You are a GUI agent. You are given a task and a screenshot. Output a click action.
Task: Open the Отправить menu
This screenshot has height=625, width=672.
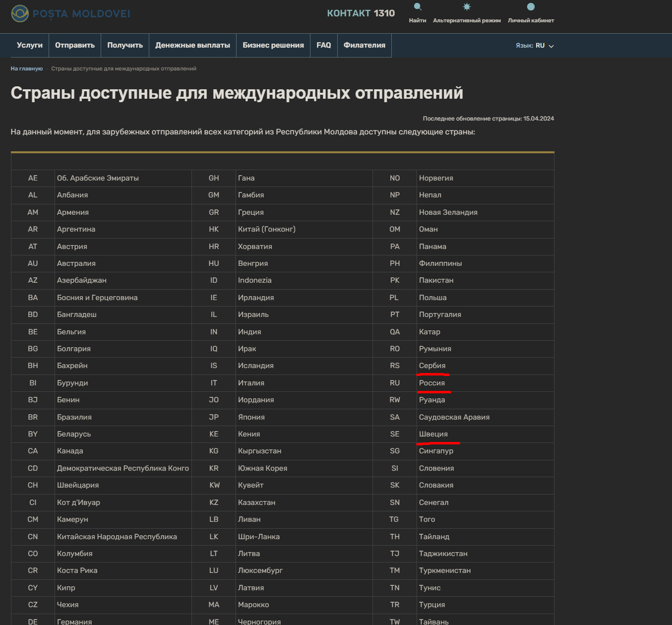point(75,45)
